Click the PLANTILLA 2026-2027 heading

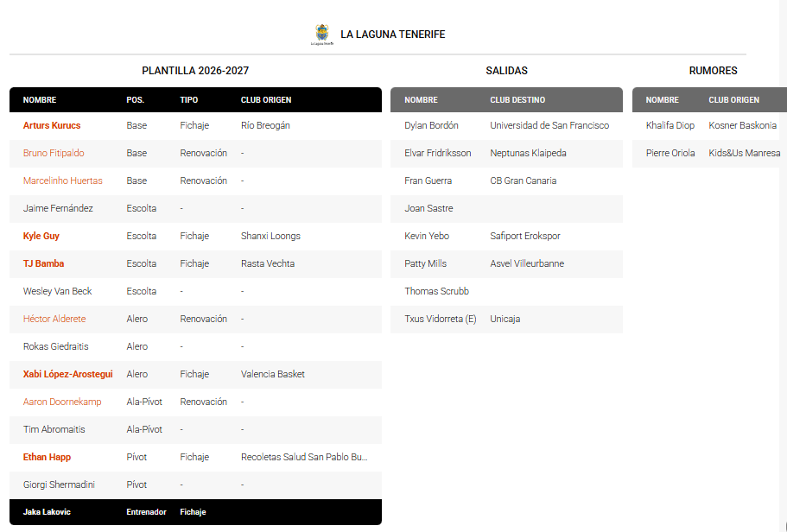tap(195, 71)
